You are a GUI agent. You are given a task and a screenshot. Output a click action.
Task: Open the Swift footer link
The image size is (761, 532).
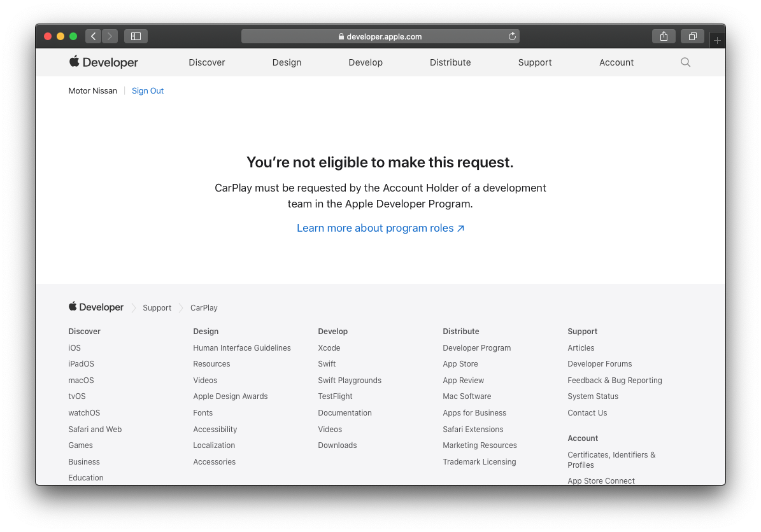tap(327, 364)
